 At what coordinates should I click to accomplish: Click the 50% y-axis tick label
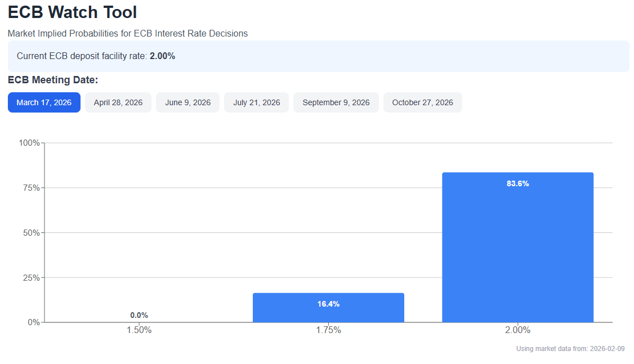[31, 233]
